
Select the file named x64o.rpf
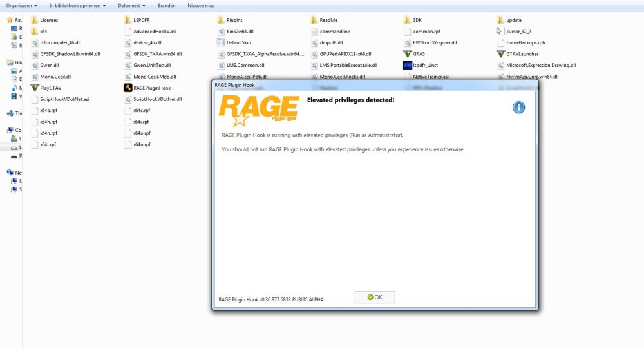click(142, 133)
